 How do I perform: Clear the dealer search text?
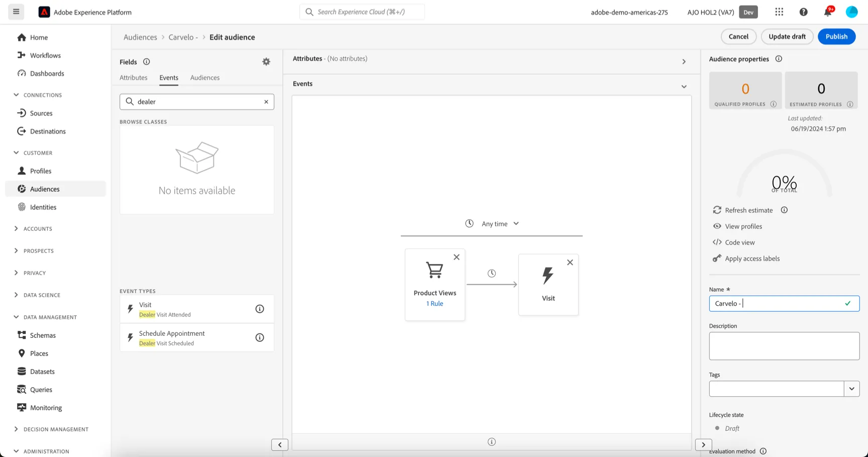(x=266, y=102)
